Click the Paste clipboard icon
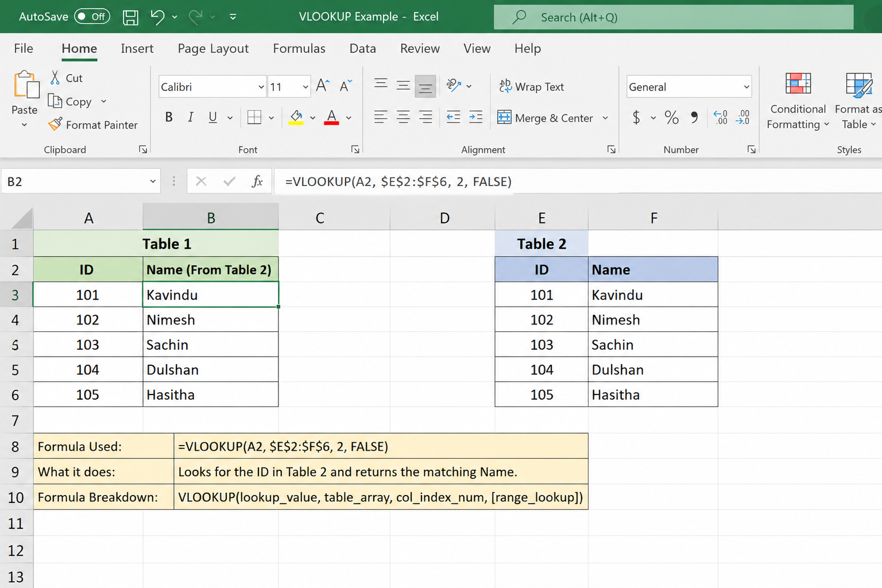This screenshot has width=882, height=588. [x=26, y=85]
